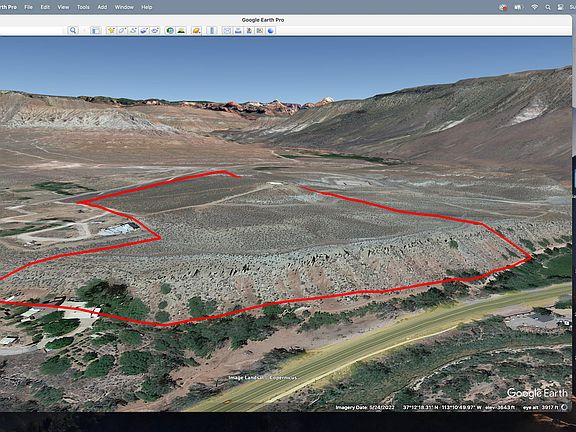Open the Ruler measuring tool
This screenshot has width=576, height=432.
[212, 30]
